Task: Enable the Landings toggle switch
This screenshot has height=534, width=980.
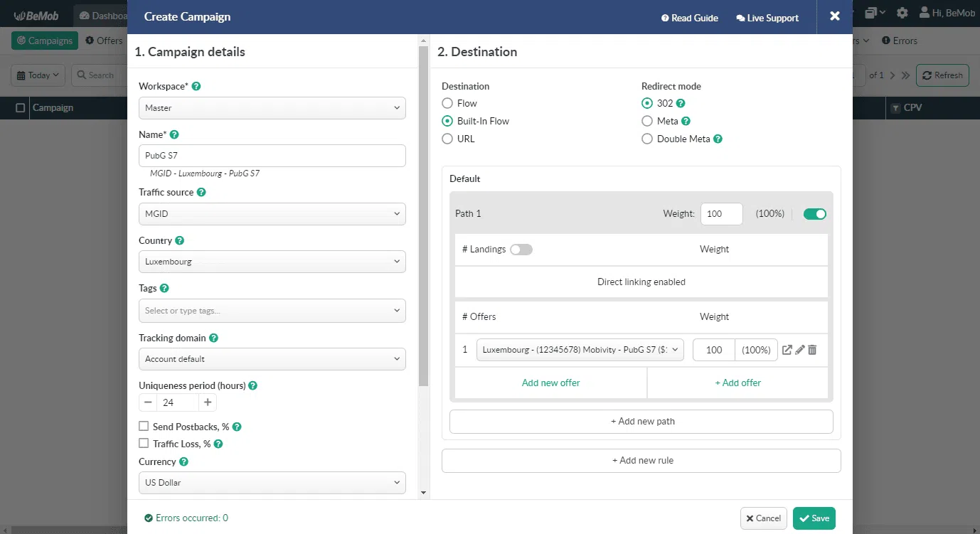Action: tap(521, 250)
